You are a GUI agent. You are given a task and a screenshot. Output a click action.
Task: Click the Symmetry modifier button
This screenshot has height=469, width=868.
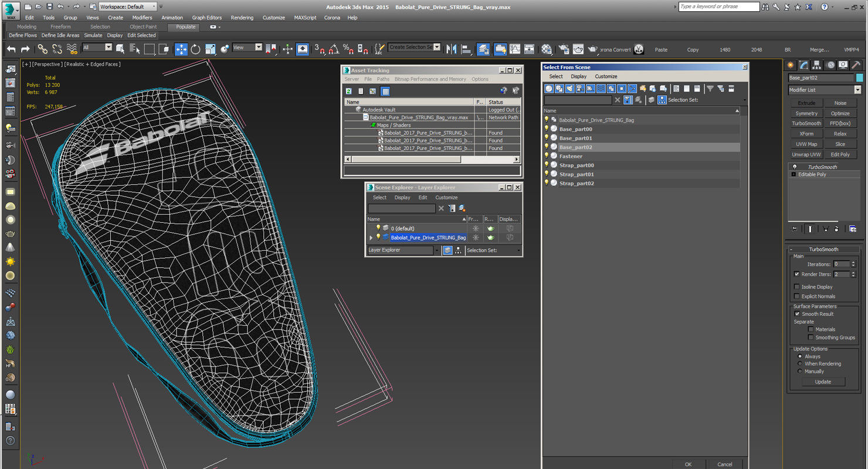coord(806,113)
